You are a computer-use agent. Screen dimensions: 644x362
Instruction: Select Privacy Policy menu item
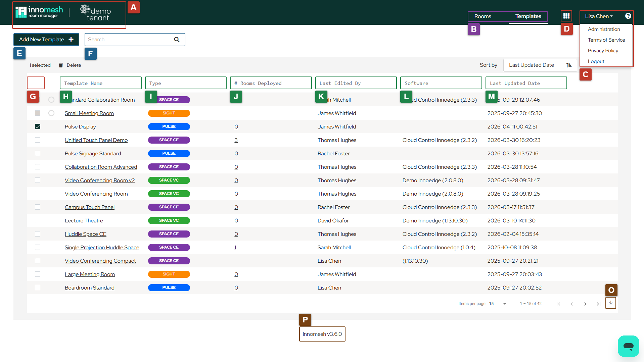pos(603,51)
